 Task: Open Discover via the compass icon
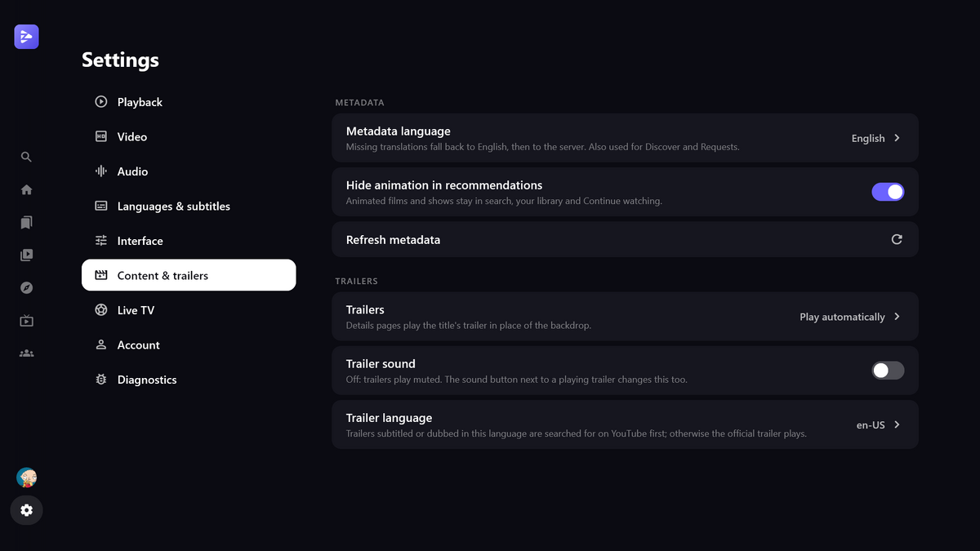tap(26, 287)
